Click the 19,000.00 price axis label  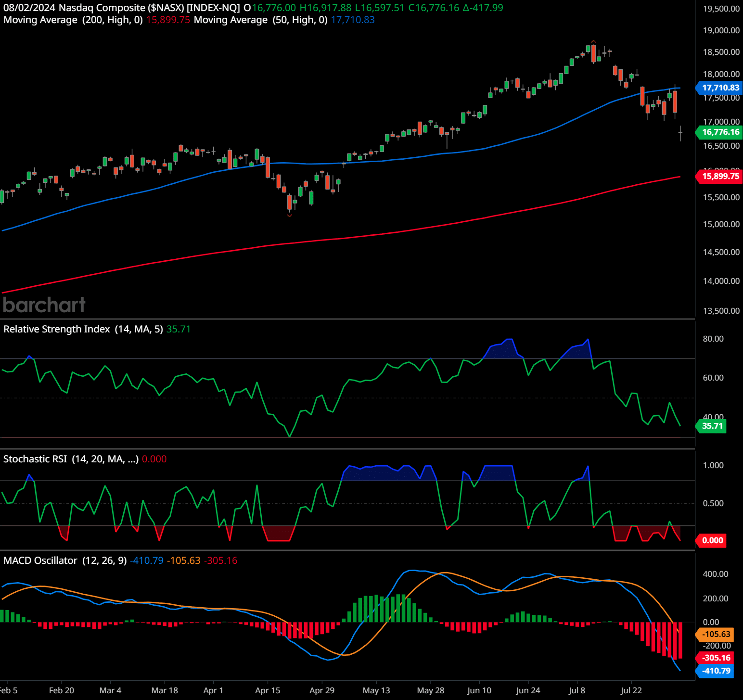[x=721, y=30]
